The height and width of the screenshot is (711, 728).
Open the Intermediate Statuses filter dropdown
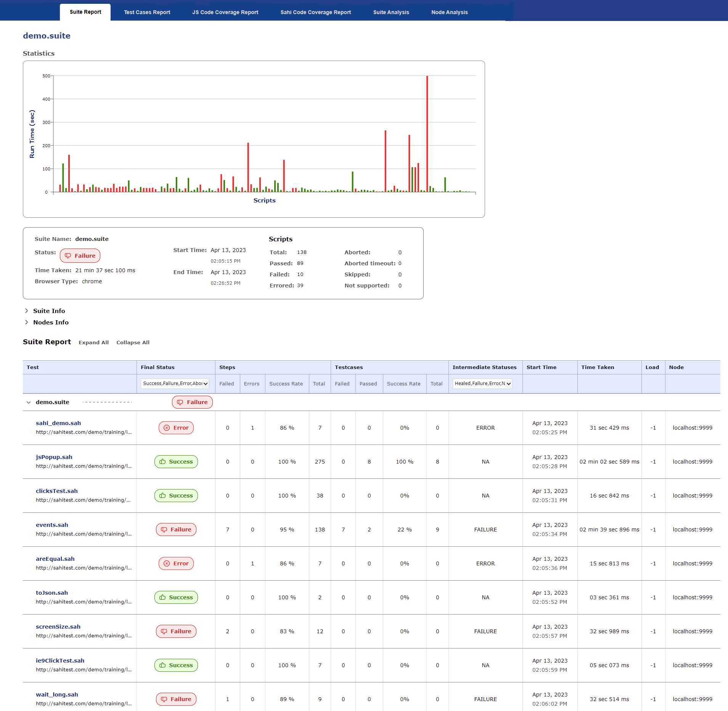482,384
